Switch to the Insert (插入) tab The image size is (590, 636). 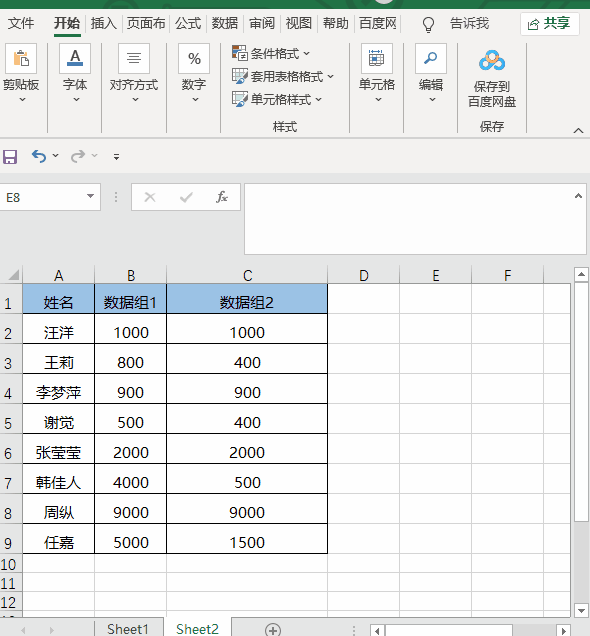click(103, 23)
